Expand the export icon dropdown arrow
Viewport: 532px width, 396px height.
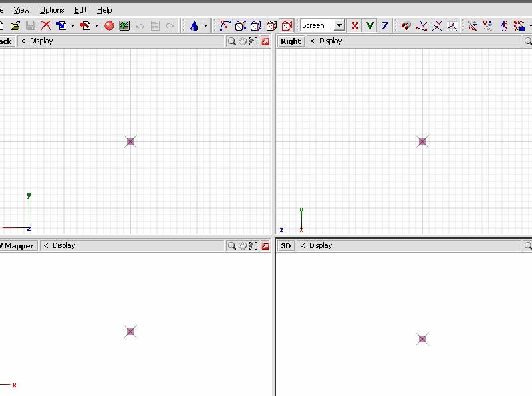point(96,26)
